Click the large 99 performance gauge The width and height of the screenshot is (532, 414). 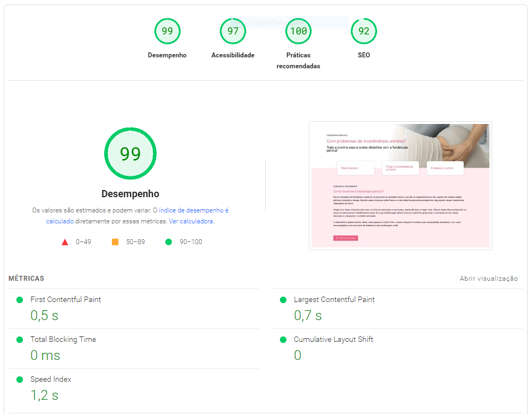tap(130, 154)
